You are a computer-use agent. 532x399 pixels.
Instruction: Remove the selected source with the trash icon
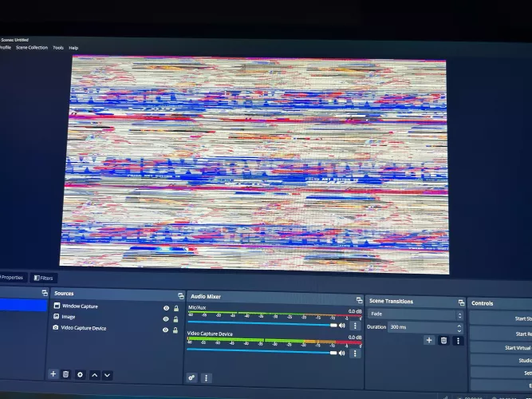66,374
